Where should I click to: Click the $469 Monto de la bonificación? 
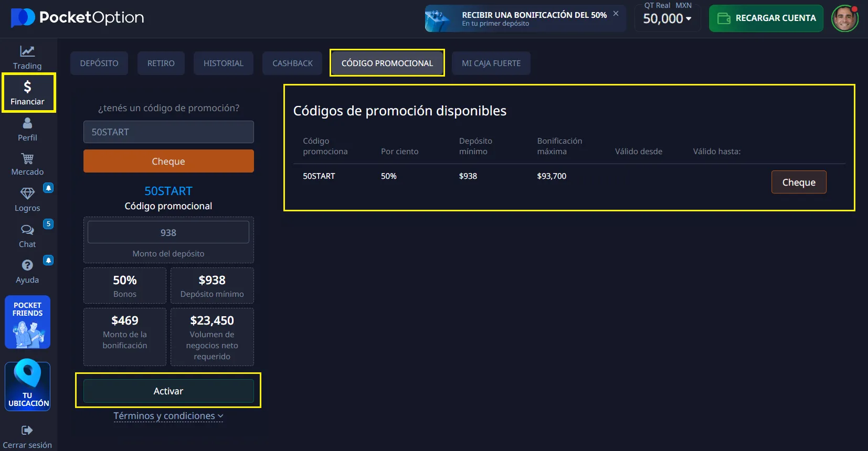[125, 337]
